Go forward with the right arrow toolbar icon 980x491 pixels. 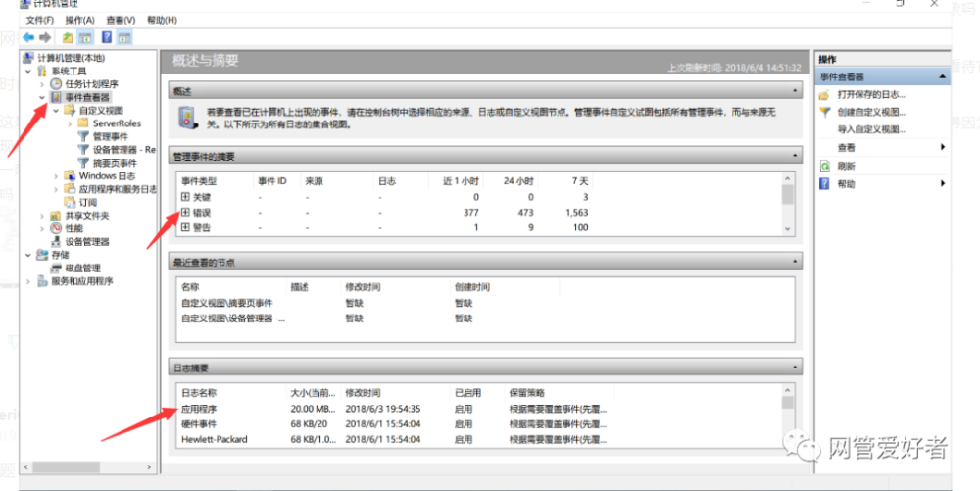pyautogui.click(x=45, y=37)
